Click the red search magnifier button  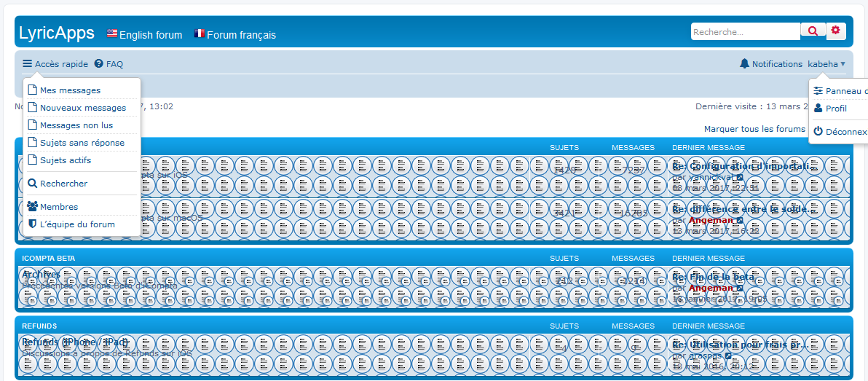(x=813, y=31)
